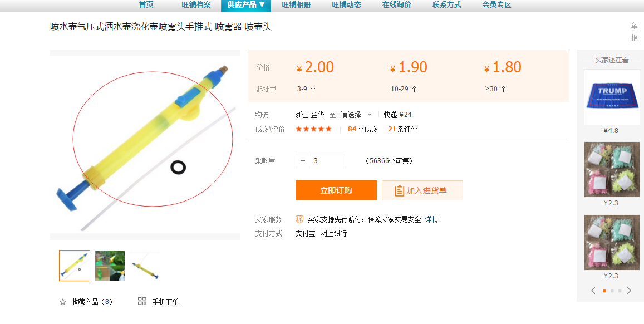
Task: Click the star icon to favorite product
Action: [x=63, y=302]
